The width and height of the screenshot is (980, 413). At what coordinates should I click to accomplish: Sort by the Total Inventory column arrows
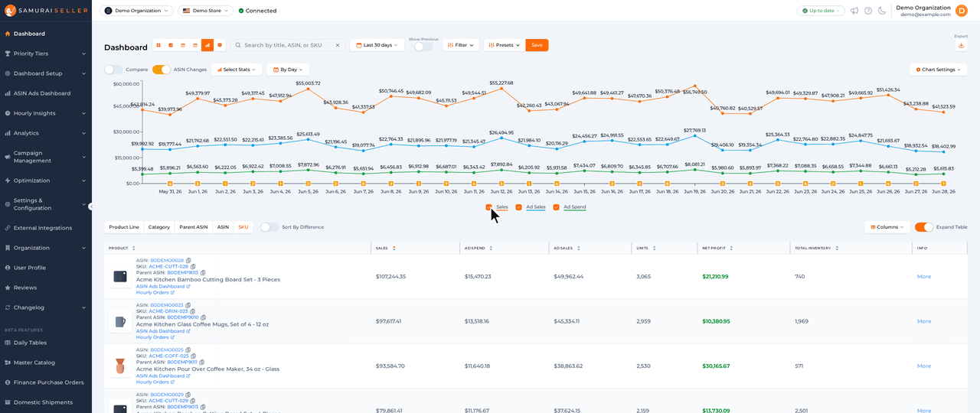click(836, 248)
